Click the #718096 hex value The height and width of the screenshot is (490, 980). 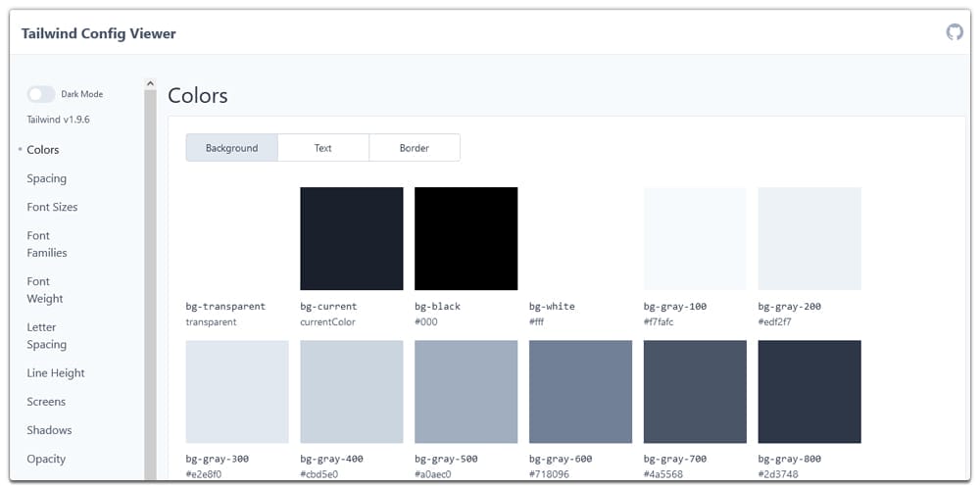pos(549,474)
